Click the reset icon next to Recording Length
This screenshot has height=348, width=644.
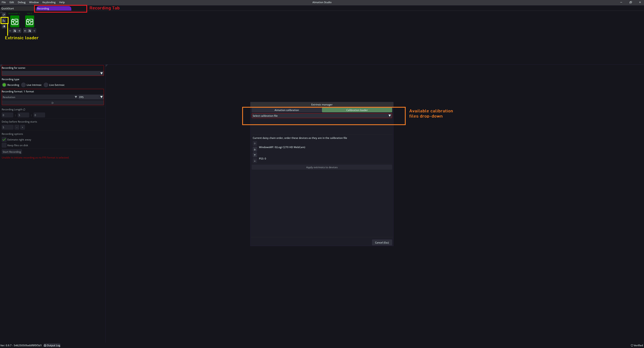pos(24,110)
